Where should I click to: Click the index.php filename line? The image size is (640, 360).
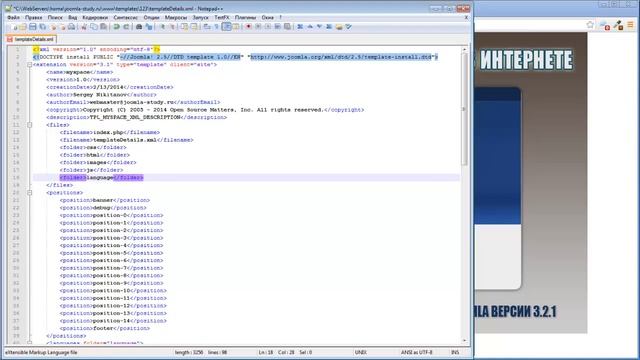pyautogui.click(x=110, y=132)
